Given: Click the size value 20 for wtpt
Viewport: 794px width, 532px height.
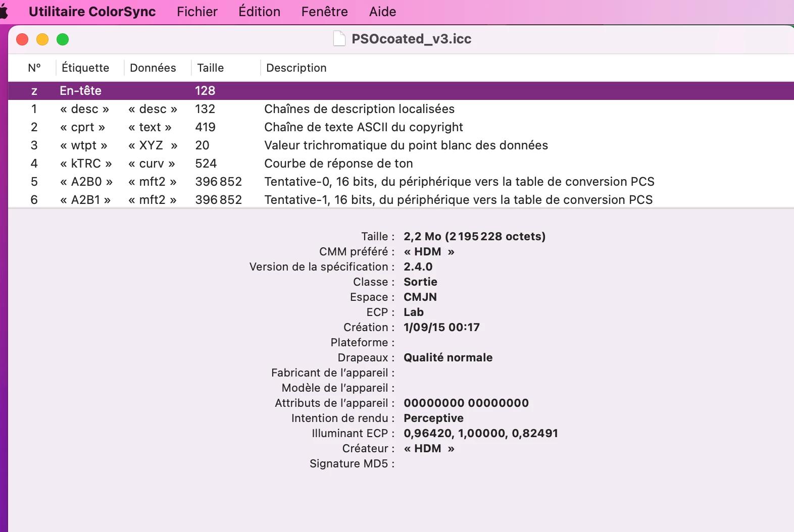Looking at the screenshot, I should [x=202, y=145].
